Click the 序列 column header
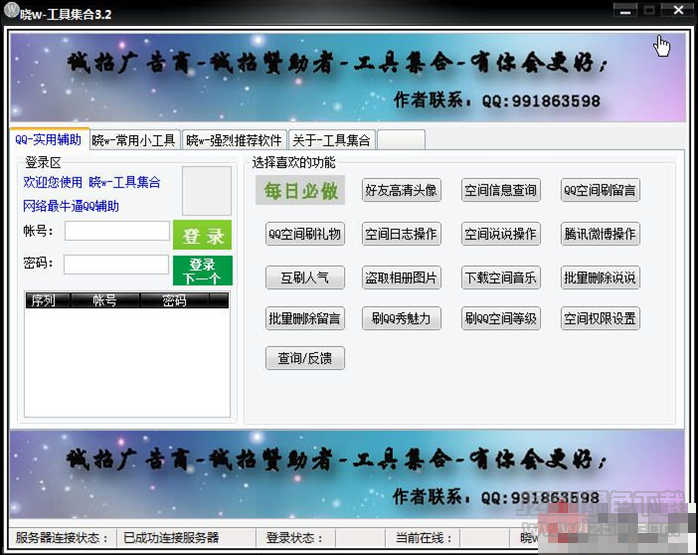 [47, 300]
